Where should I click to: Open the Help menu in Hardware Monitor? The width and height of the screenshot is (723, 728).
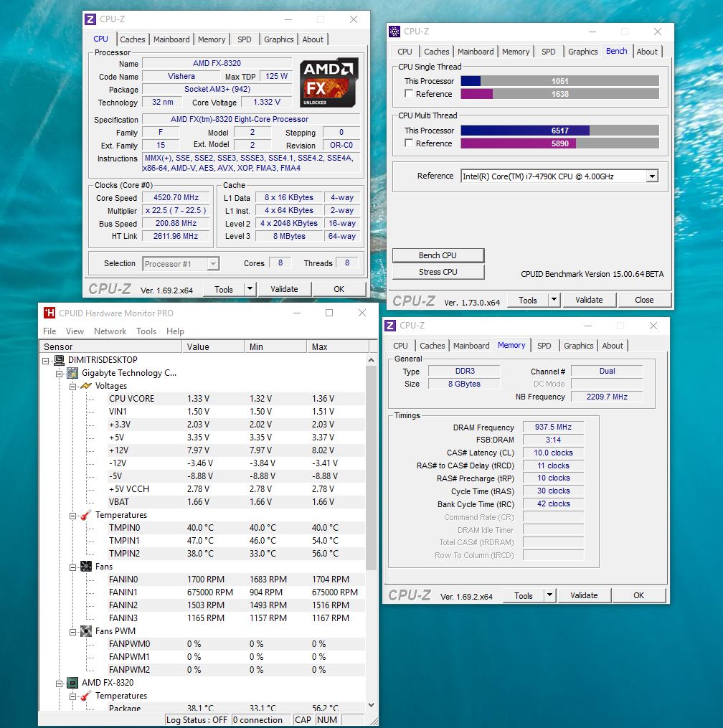click(175, 331)
